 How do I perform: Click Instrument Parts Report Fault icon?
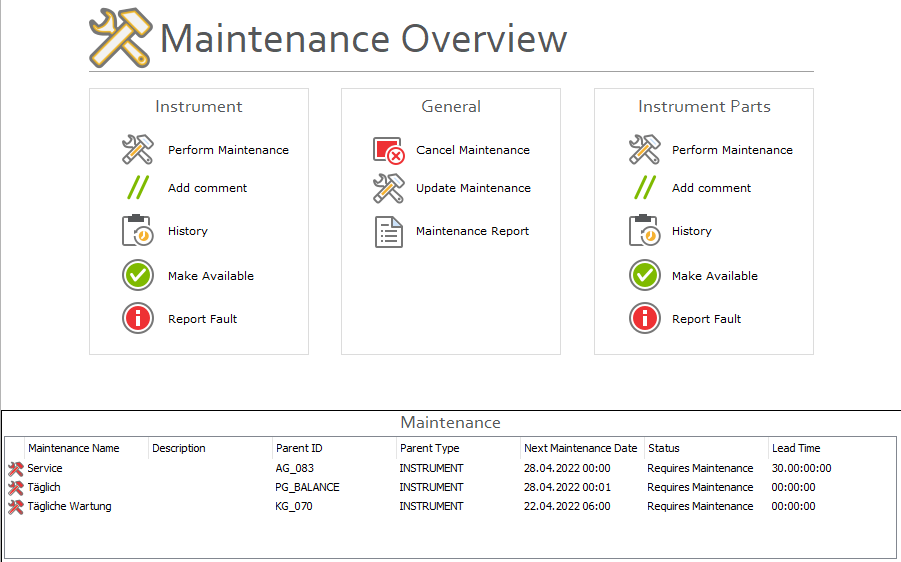click(x=645, y=318)
